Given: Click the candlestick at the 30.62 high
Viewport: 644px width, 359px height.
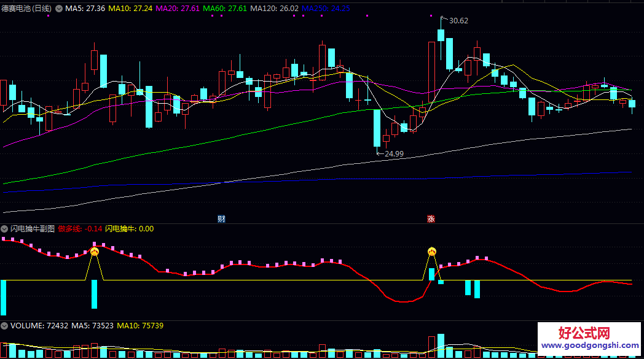Looking at the screenshot, I should click(441, 35).
